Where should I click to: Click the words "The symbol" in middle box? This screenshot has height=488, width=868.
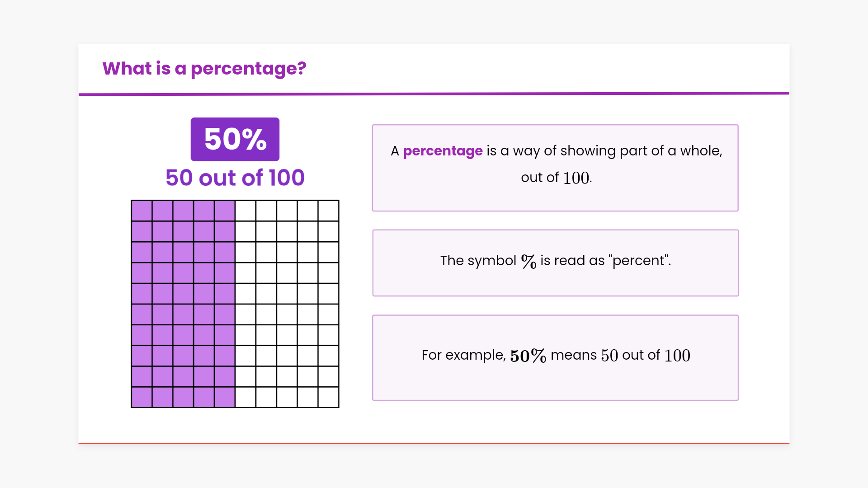click(478, 261)
